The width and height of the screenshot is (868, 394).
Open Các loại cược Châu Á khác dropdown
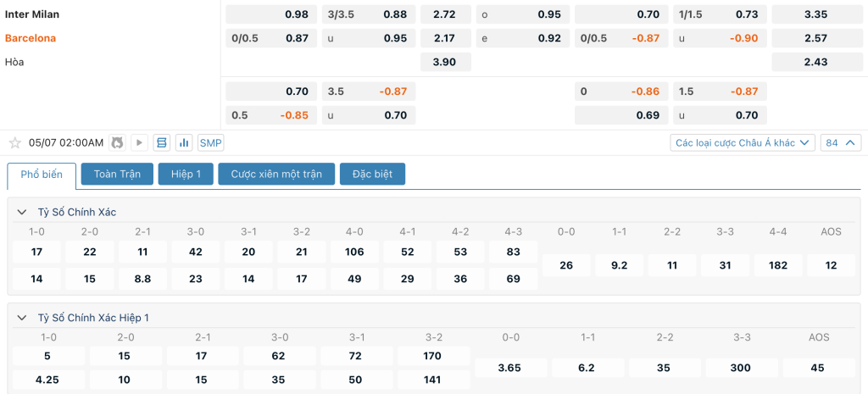point(743,142)
